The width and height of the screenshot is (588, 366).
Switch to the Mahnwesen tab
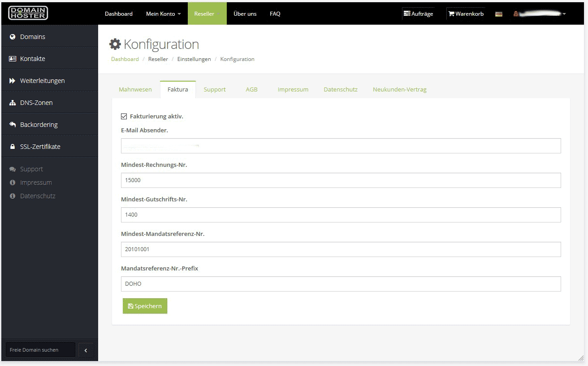pyautogui.click(x=135, y=89)
